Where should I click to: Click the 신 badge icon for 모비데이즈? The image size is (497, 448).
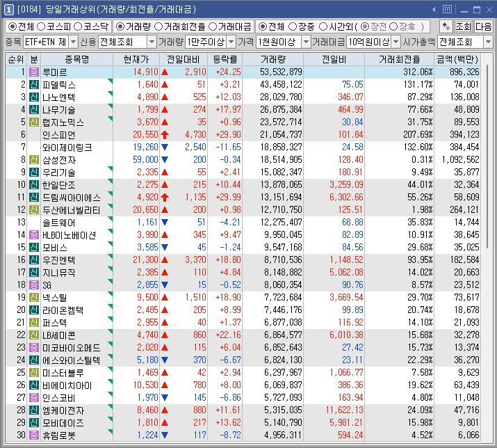(34, 423)
